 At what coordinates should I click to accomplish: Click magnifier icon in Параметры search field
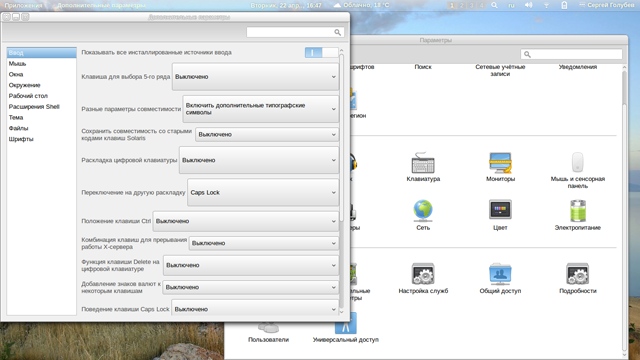click(x=527, y=54)
